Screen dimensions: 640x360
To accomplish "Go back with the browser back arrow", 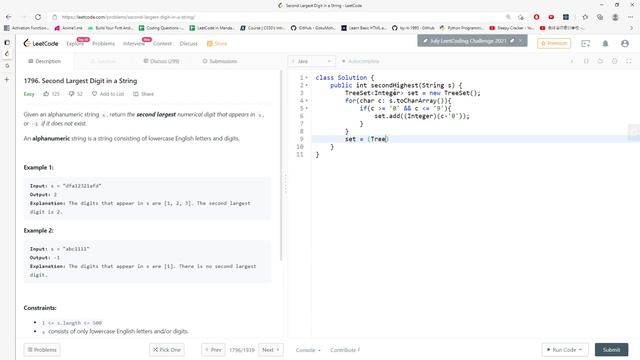I will click(9, 17).
